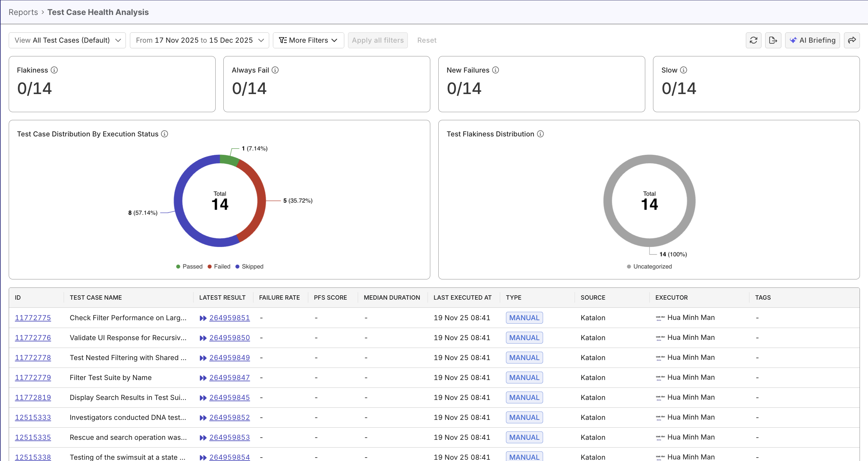Navigate to Reports via the breadcrumb

(23, 12)
